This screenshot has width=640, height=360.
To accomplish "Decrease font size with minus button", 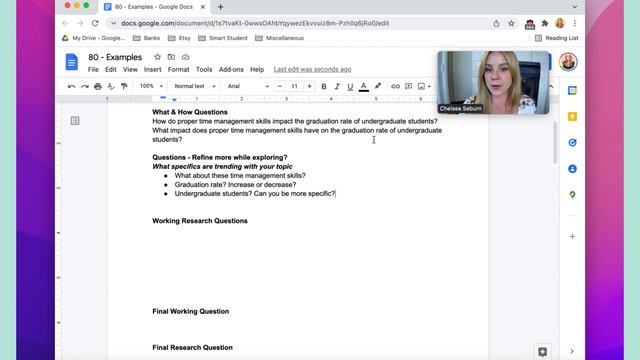I will tap(280, 86).
